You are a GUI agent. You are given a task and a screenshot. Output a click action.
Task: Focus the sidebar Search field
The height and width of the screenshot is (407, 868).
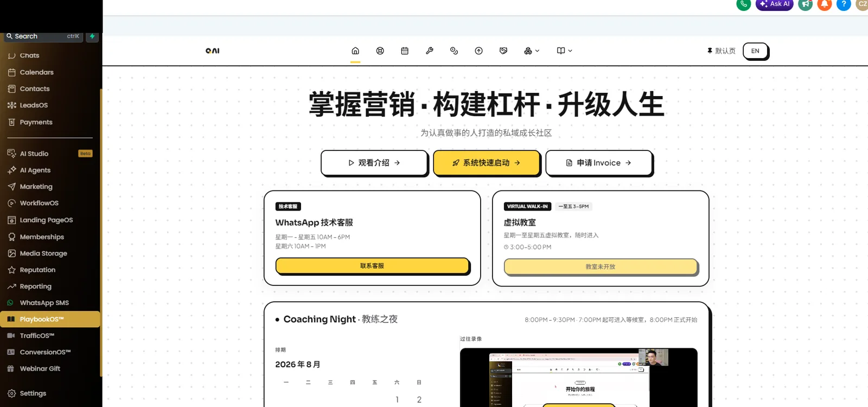[x=43, y=36]
